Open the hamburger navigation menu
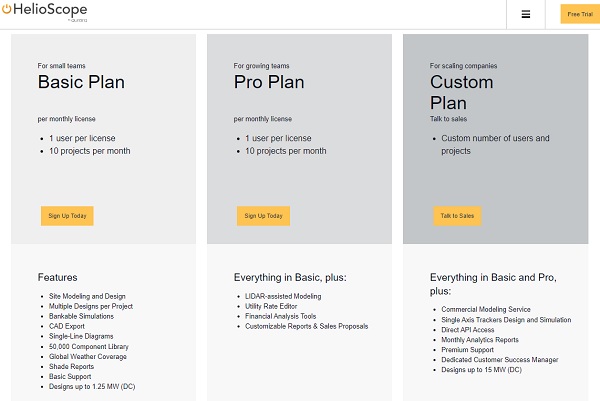Viewport: 600px width, 401px height. tap(526, 14)
